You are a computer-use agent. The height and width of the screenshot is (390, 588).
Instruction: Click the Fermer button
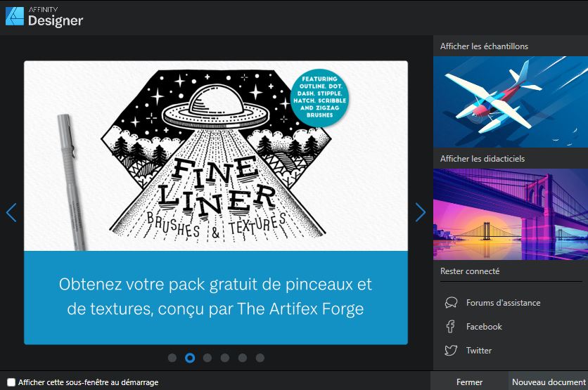click(469, 382)
